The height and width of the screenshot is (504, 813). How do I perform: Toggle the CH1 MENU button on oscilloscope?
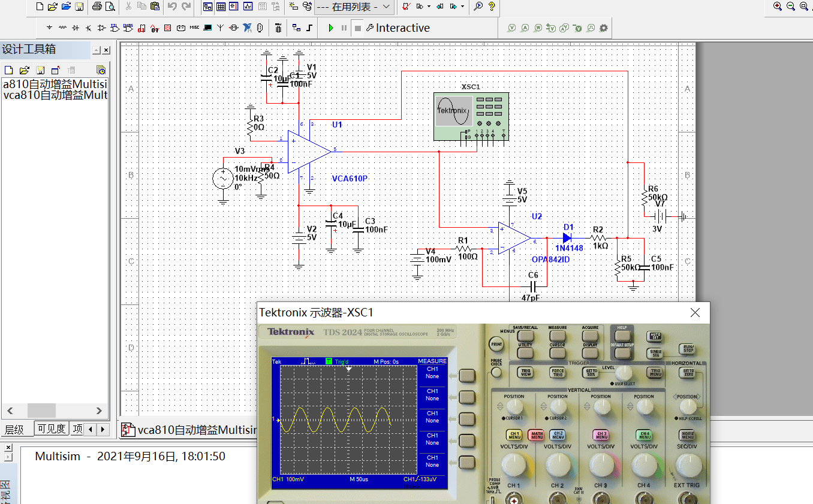coord(514,436)
